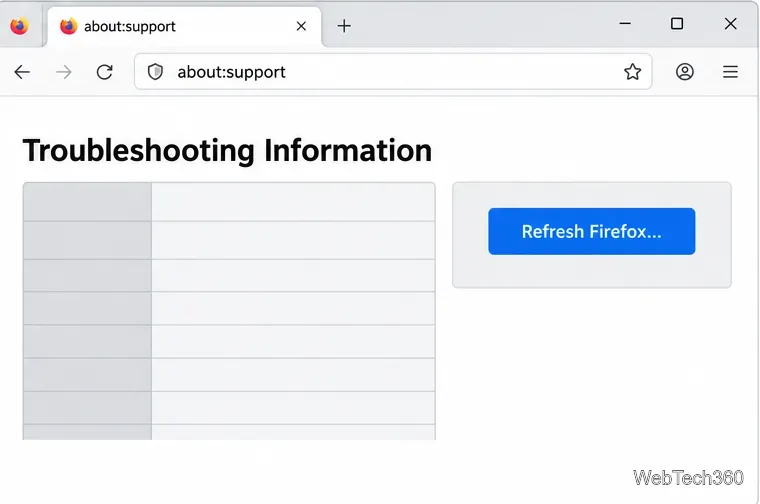Close the about:support tab

301,26
